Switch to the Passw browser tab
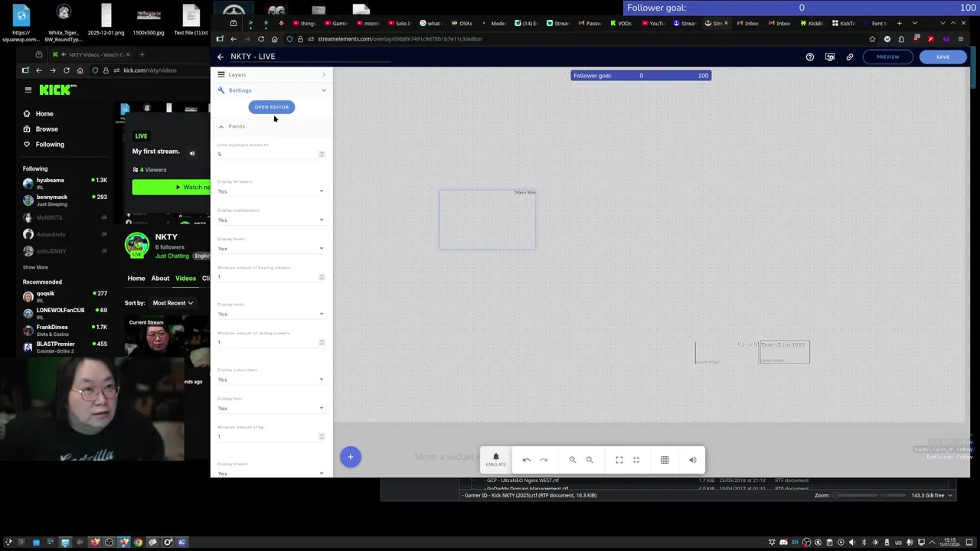The width and height of the screenshot is (980, 551). [x=590, y=23]
